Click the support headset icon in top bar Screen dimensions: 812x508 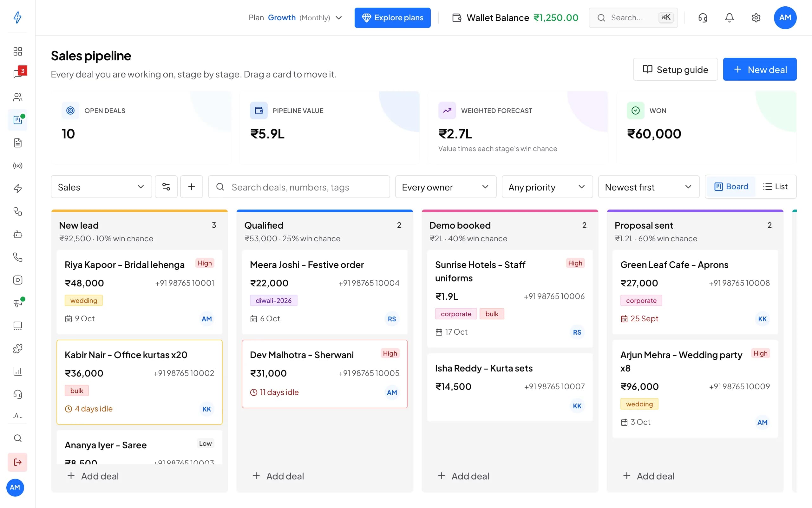703,17
